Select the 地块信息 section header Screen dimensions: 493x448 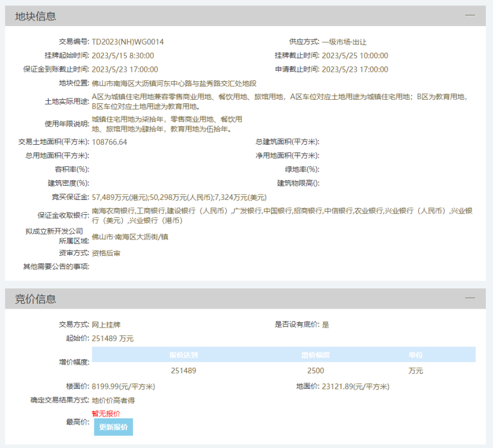pos(245,16)
